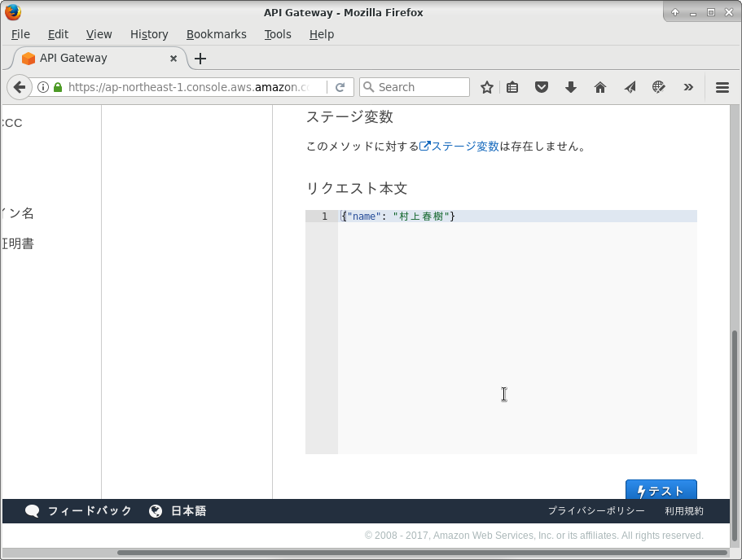Open the History menu
The image size is (742, 560).
pos(149,34)
